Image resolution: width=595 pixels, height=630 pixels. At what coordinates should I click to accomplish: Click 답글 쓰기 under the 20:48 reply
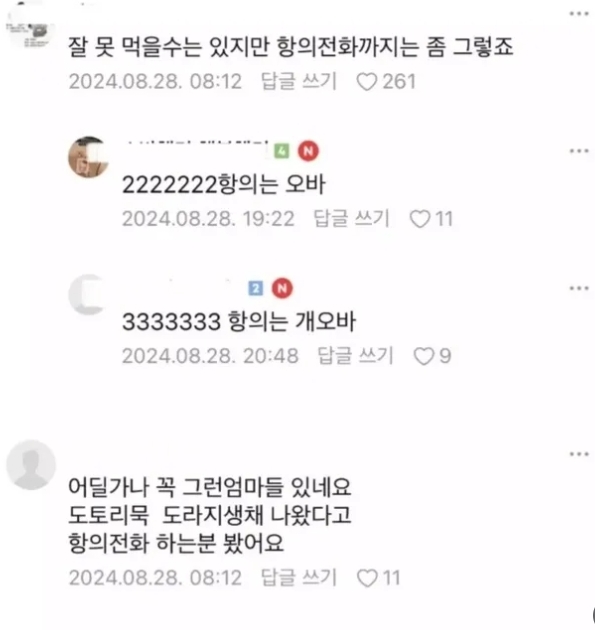[x=355, y=356]
